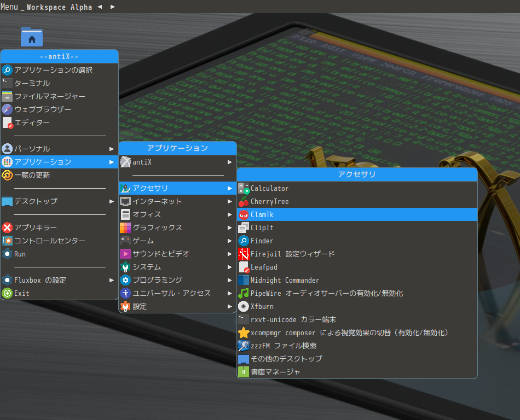Launch Finder using its magnifier icon
520x420 pixels.
coord(244,241)
